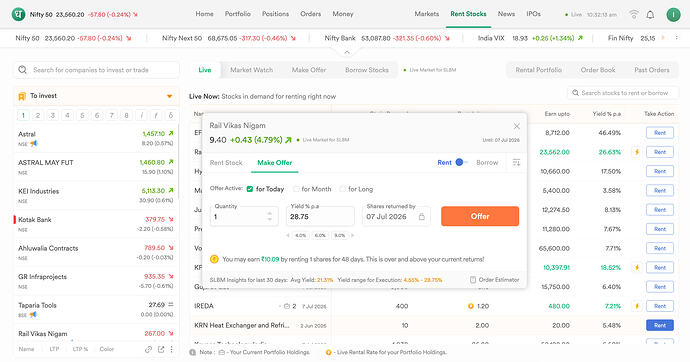Check the for Long checkbox
Image resolution: width=690 pixels, height=362 pixels.
tap(343, 189)
